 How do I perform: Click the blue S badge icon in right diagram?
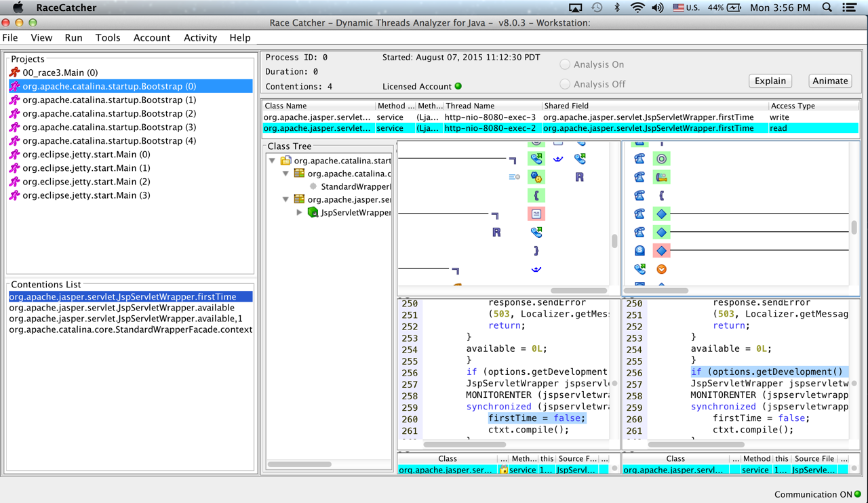(x=639, y=251)
